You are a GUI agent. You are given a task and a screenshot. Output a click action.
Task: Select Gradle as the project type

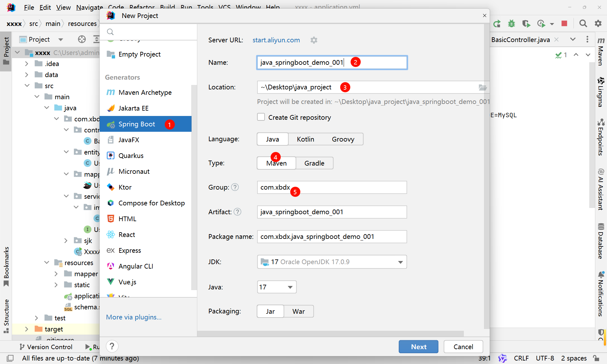[314, 163]
